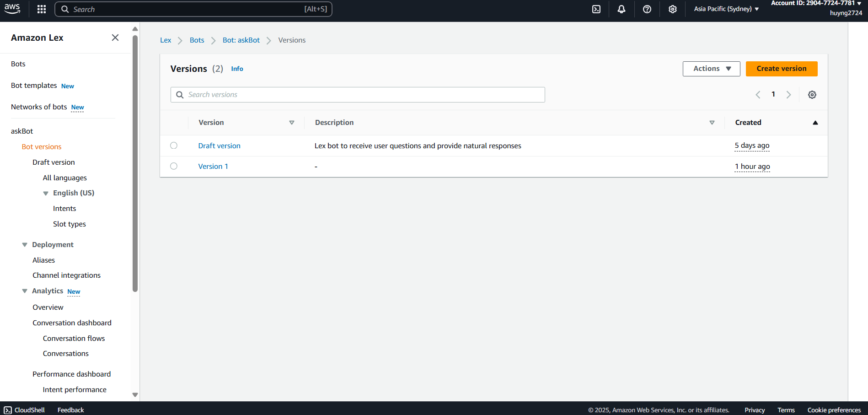This screenshot has height=415, width=868.
Task: Open the Asia Pacific (Sydney) region selector
Action: 726,9
